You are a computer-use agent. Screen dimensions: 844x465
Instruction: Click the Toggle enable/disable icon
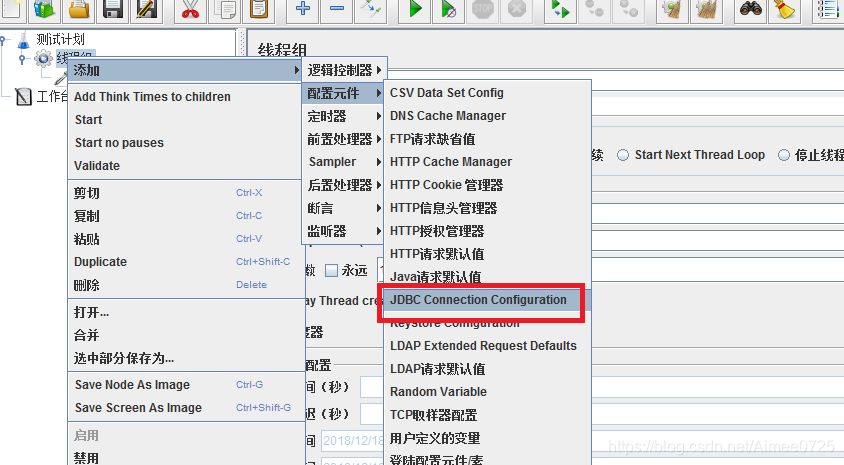371,9
